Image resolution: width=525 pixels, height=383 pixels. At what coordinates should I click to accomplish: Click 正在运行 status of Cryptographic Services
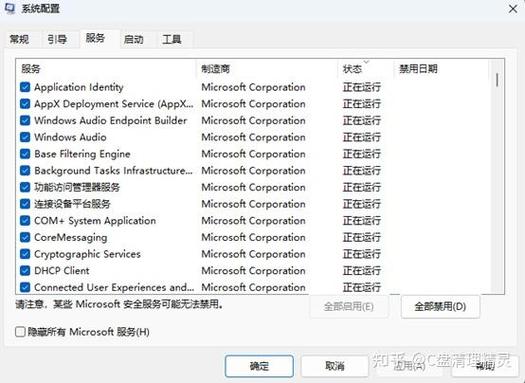tap(362, 254)
